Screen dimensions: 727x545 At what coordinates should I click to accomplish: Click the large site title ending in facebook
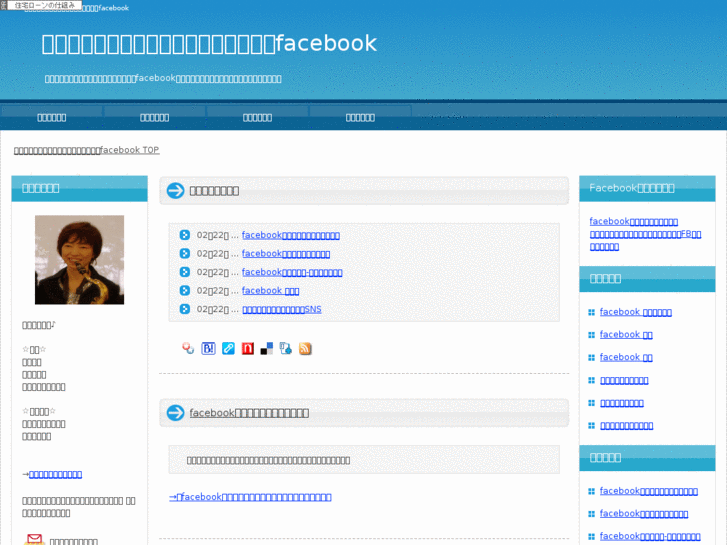point(209,44)
